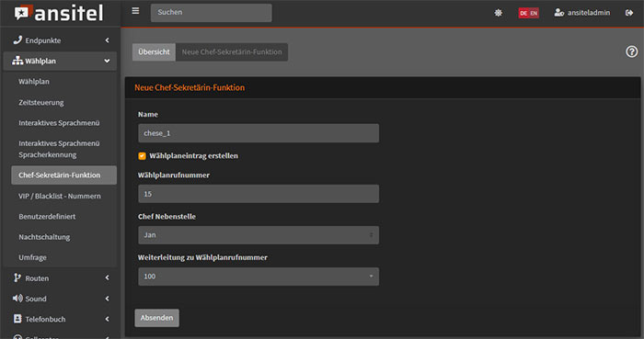
Task: Select the Neue Chef-Sekretärin-Funktion tab
Action: [x=232, y=52]
